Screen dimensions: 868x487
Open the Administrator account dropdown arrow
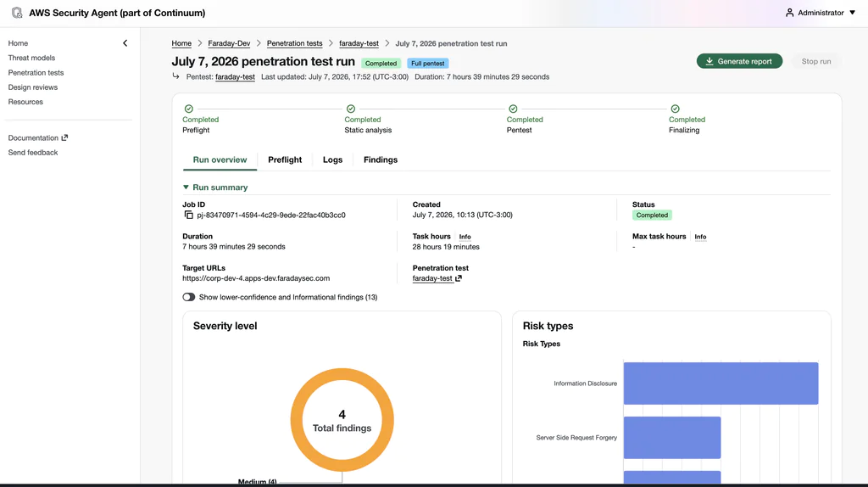(x=853, y=12)
